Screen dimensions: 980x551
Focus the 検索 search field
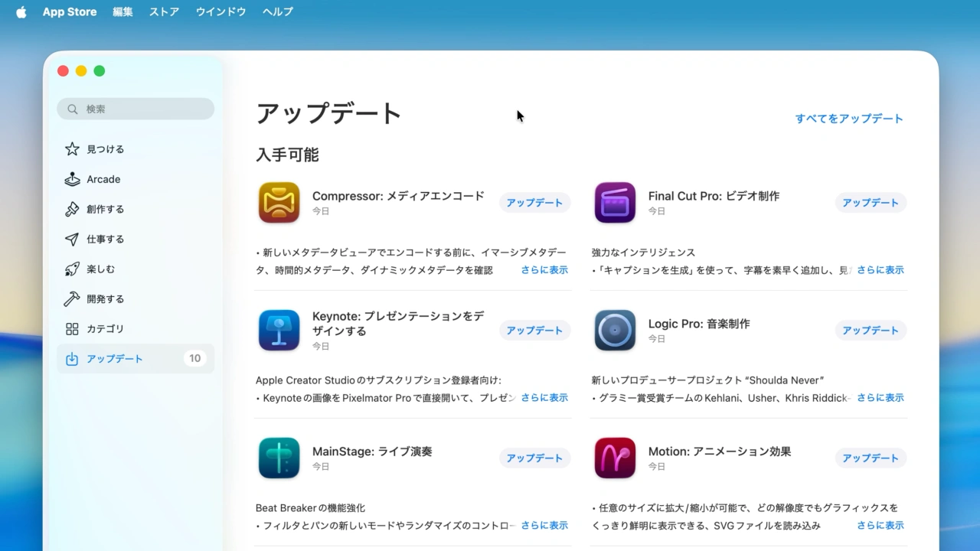click(136, 109)
